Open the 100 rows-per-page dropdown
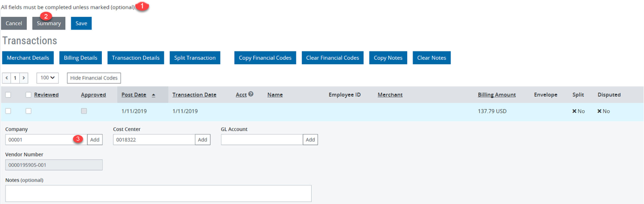The image size is (644, 204). coord(47,78)
